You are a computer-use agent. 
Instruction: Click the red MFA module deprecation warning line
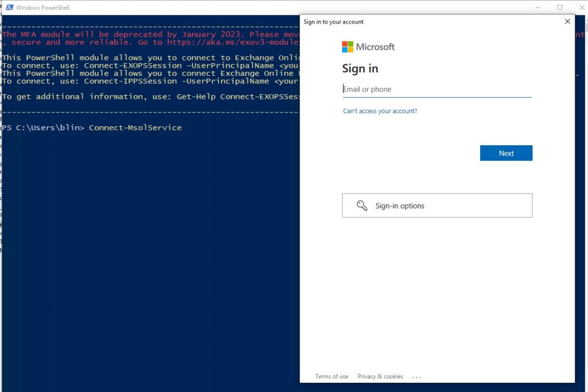tap(150, 34)
